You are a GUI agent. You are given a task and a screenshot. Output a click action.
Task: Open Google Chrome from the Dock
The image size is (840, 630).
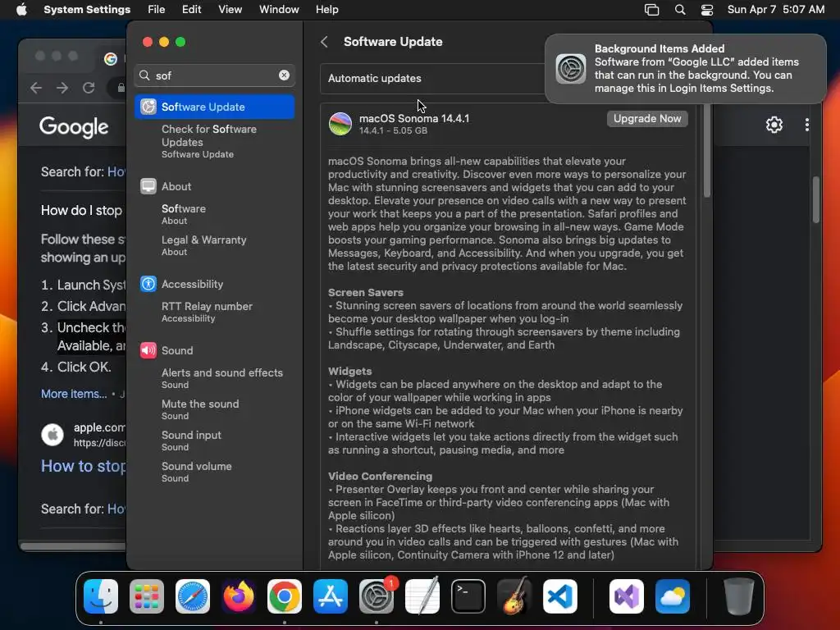click(285, 596)
